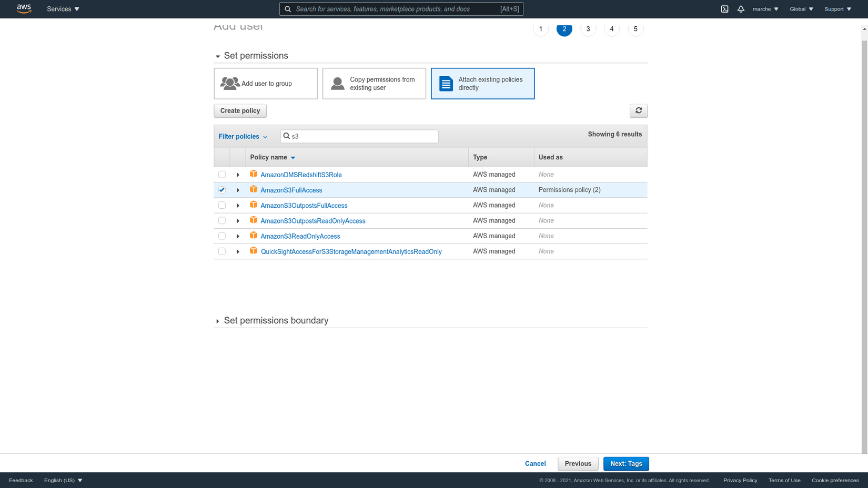Image resolution: width=868 pixels, height=488 pixels.
Task: Click the search magnifier in top bar
Action: click(x=288, y=9)
